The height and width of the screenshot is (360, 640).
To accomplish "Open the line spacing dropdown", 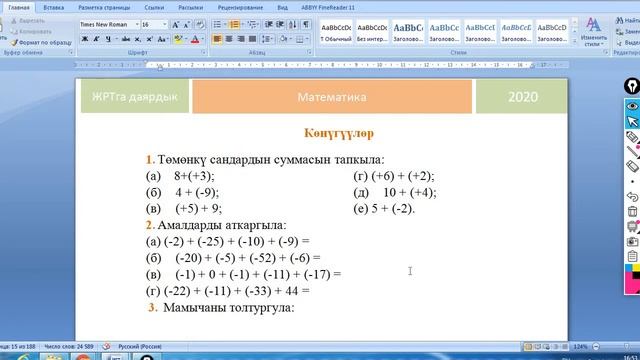I will tap(267, 39).
